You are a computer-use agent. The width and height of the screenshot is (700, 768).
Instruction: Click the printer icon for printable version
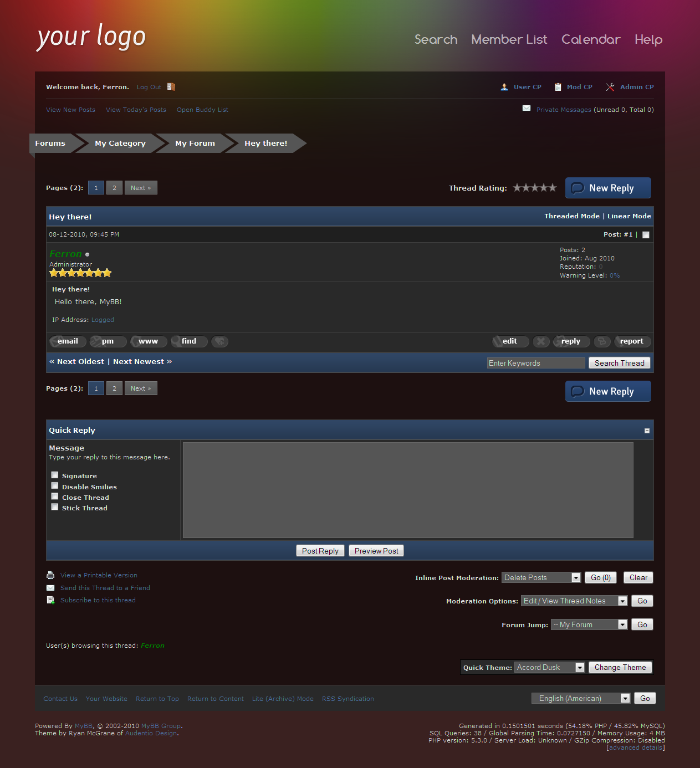[50, 575]
